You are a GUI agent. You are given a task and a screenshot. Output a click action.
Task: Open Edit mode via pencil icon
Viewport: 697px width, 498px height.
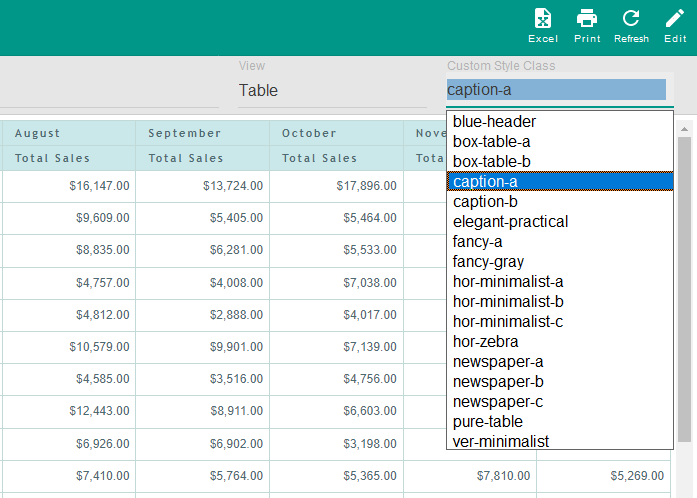click(x=675, y=26)
